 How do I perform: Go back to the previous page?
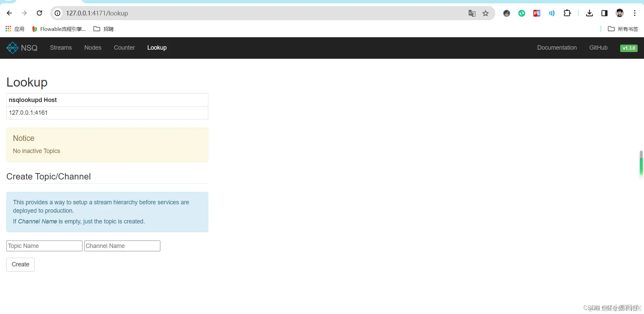[x=9, y=13]
